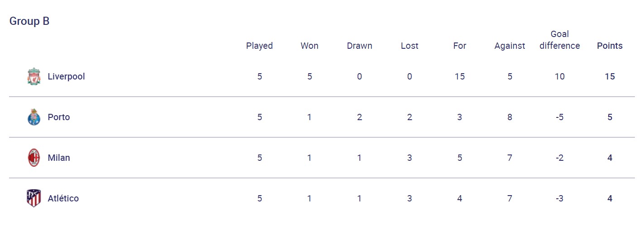Click Liverpool's points total of 15
The width and height of the screenshot is (644, 229).
pos(610,76)
